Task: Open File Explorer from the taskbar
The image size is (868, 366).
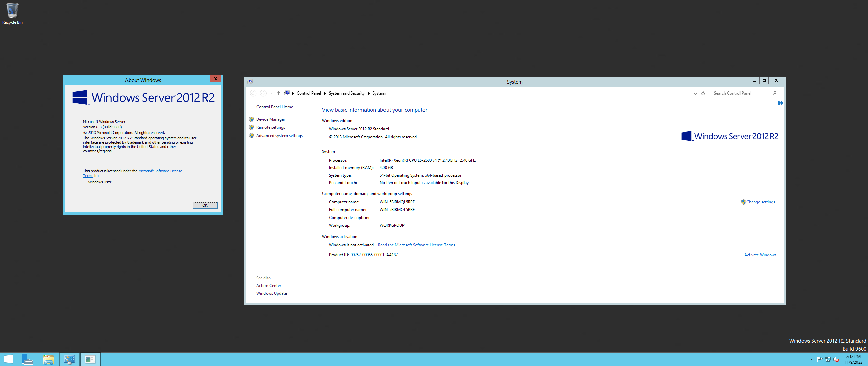Action: (48, 359)
